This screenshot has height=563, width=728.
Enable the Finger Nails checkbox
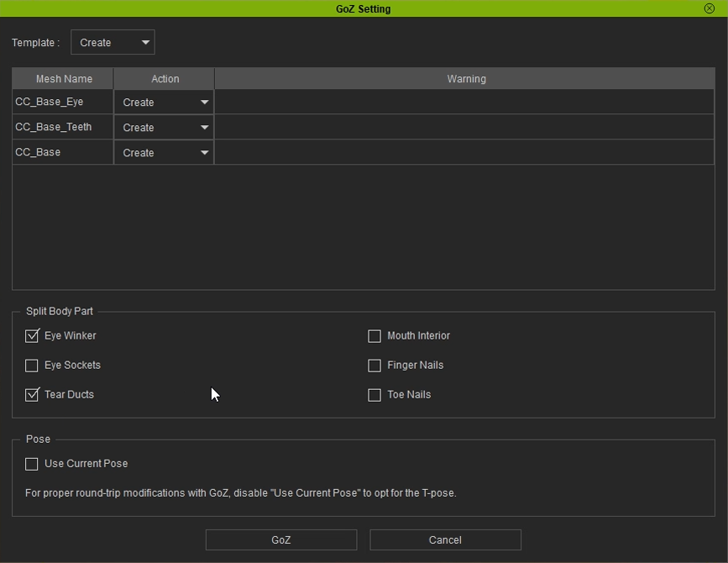[374, 366]
